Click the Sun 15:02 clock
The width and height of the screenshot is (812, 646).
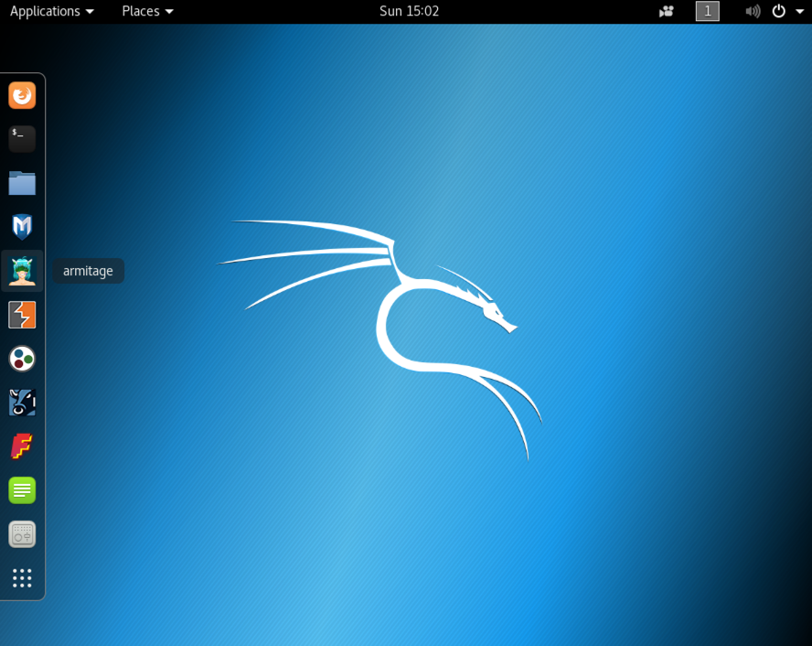click(x=409, y=11)
